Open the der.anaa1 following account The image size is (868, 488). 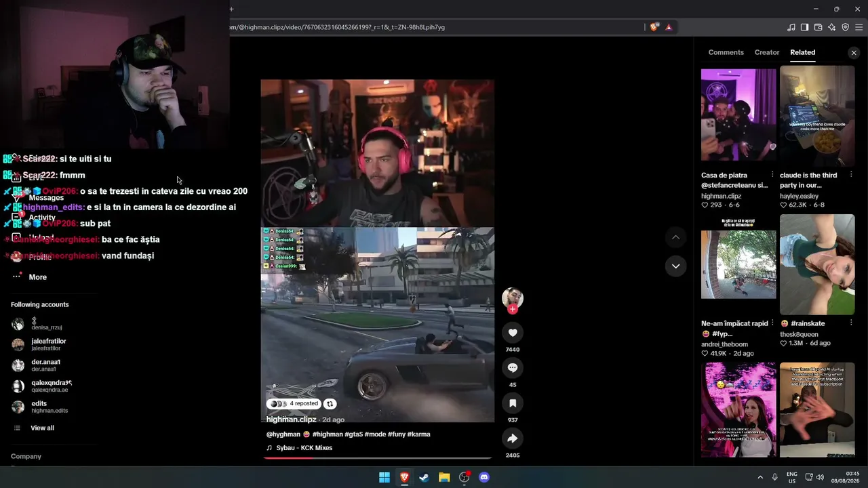(x=37, y=365)
